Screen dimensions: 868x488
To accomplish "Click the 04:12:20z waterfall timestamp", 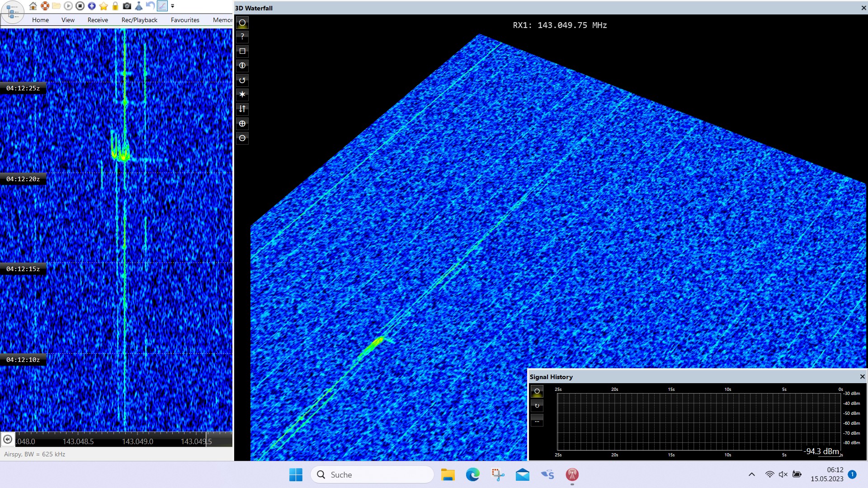I will tap(23, 179).
